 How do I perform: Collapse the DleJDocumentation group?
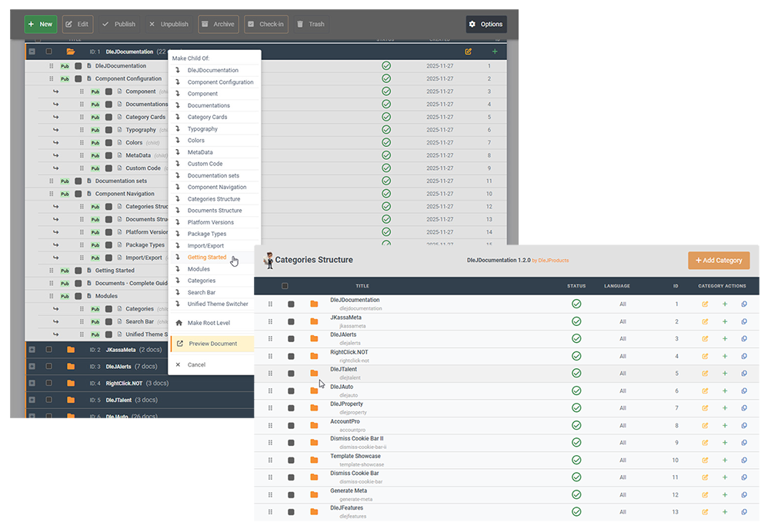32,52
